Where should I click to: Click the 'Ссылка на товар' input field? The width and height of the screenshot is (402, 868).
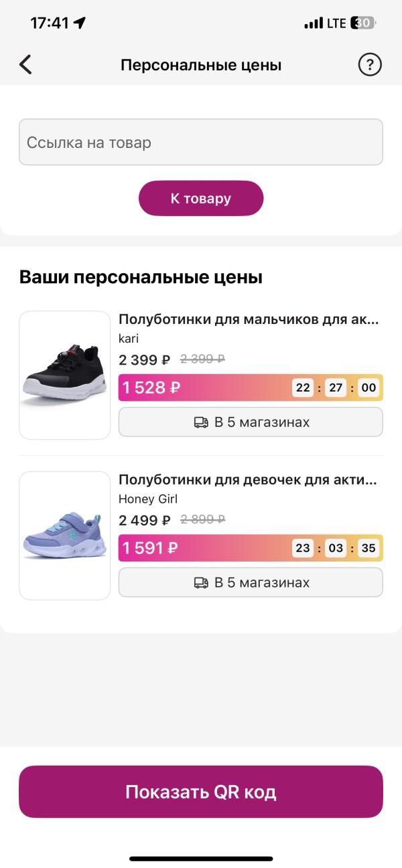tap(201, 142)
